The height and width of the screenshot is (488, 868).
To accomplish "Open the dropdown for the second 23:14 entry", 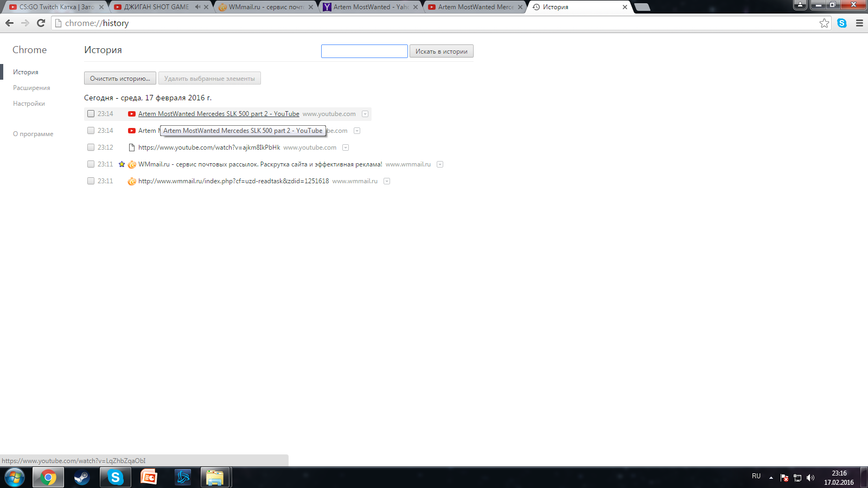I will coord(357,131).
